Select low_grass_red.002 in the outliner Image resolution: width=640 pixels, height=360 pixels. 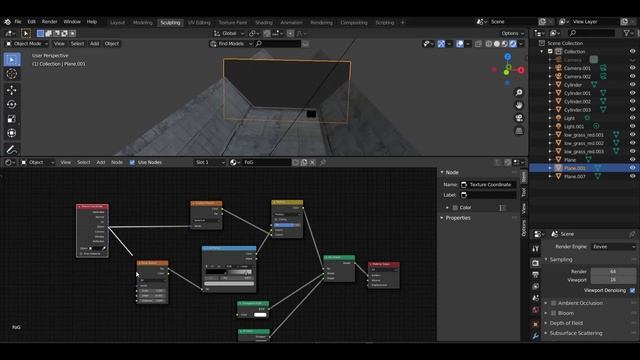[x=584, y=143]
